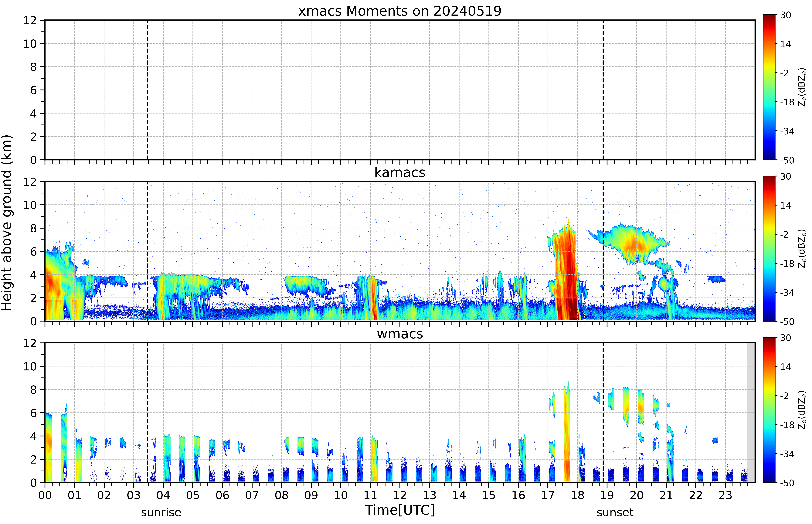Click the sunset dashed line in the top panel

(x=603, y=90)
